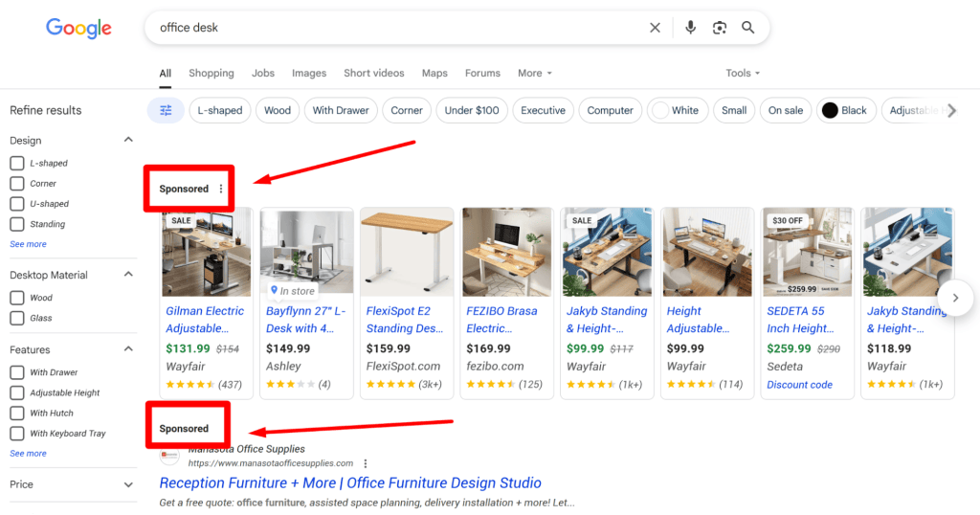
Task: Apply the On sale filter chip
Action: coord(786,111)
